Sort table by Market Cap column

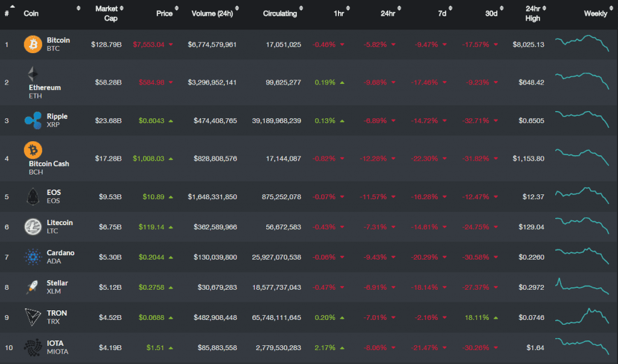(121, 8)
